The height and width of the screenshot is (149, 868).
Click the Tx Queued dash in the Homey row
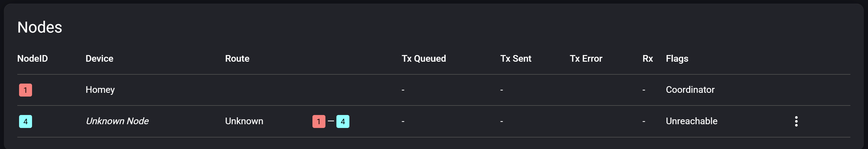click(403, 90)
